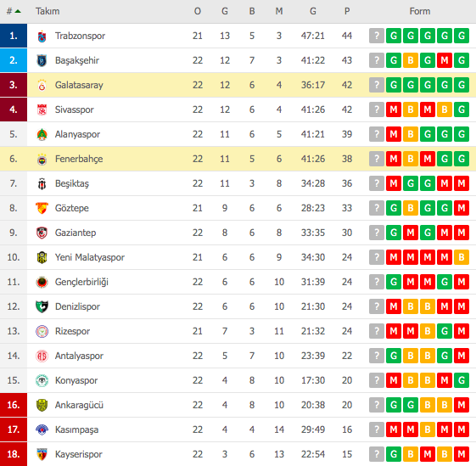Viewport: 476px width, 466px height.
Task: Click Trabzonspor's gray question mark form box
Action: [377, 36]
